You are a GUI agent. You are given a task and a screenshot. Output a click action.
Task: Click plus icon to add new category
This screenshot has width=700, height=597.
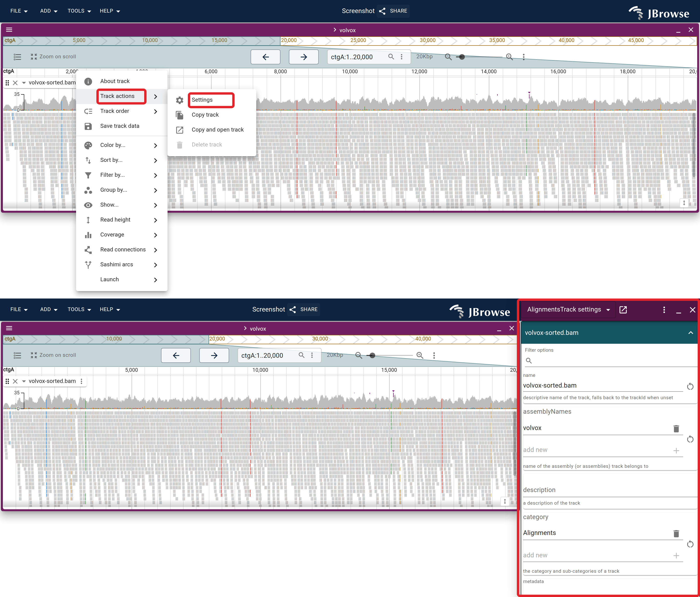point(676,555)
